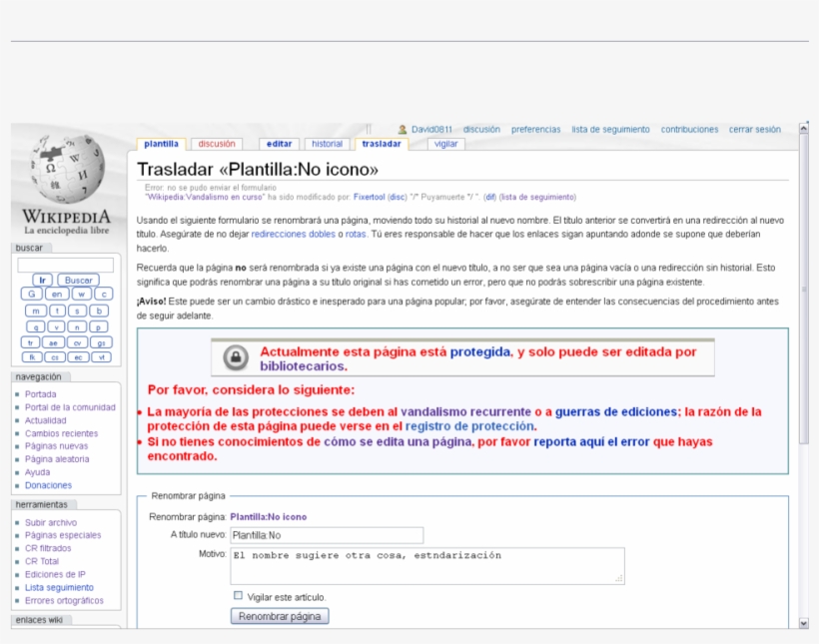Click the textarea resize grip in Motivo
The height and width of the screenshot is (644, 819).
(x=619, y=579)
